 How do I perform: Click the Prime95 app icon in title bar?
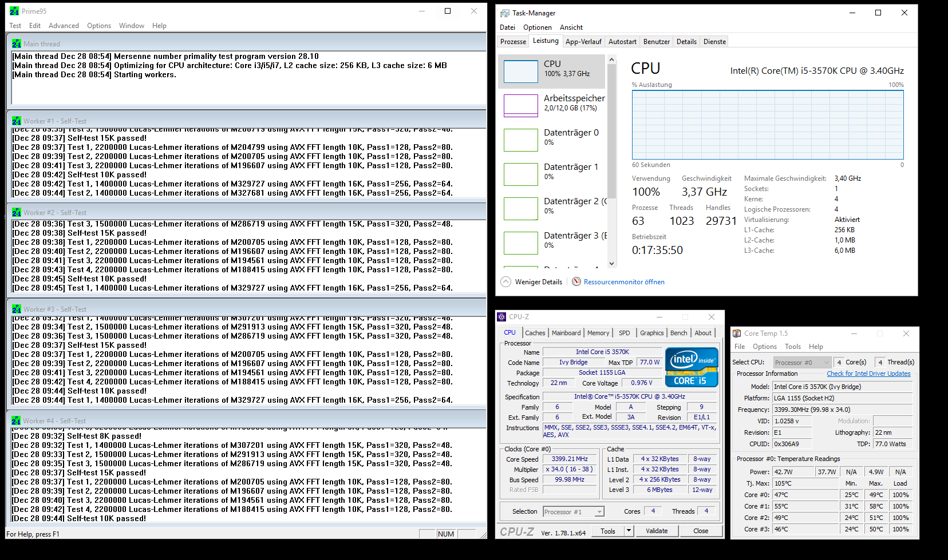[x=14, y=11]
